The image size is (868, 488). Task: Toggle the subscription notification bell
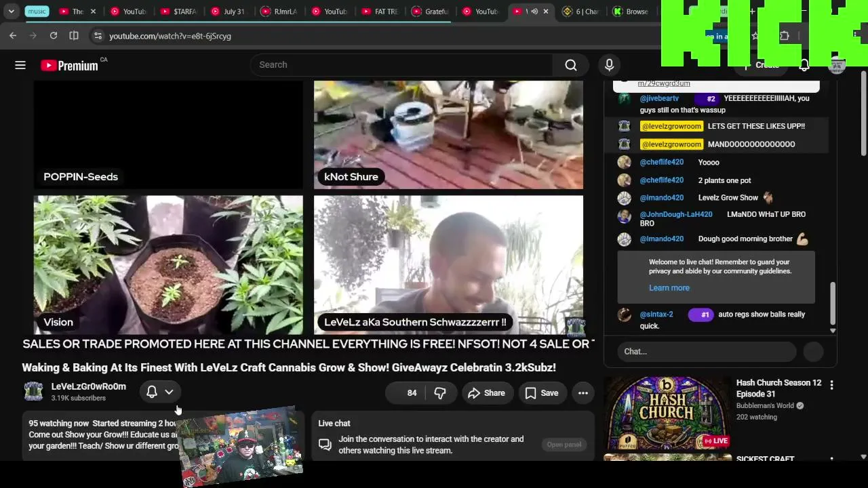click(152, 392)
